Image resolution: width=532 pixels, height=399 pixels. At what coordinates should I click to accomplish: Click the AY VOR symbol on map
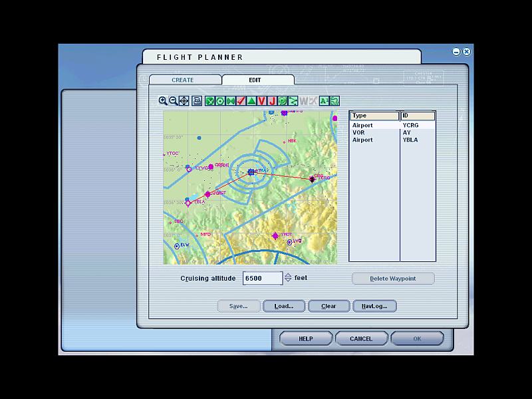point(251,172)
